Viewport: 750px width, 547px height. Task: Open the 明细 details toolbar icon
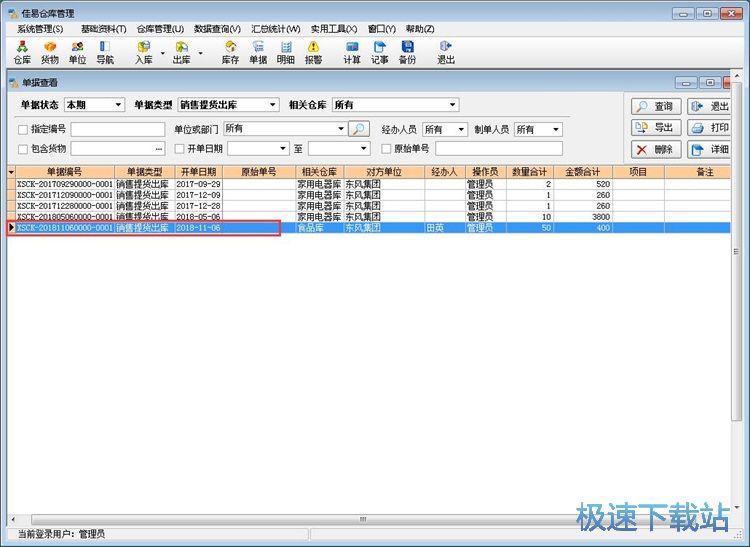click(x=286, y=53)
